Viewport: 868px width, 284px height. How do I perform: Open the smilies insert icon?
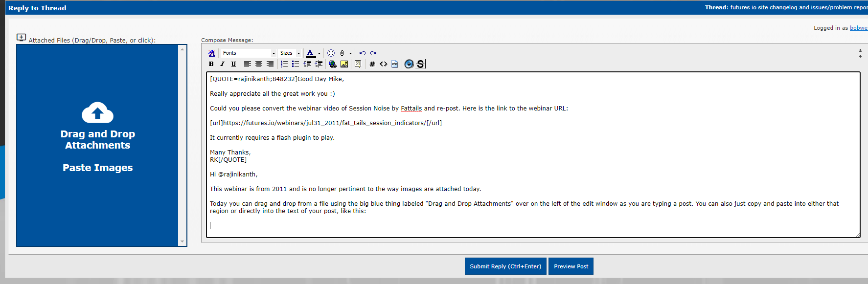[x=331, y=53]
